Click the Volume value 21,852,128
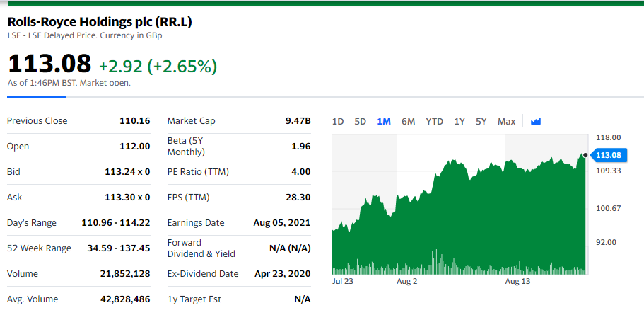Screen dimensions: 644x320 click(x=125, y=274)
